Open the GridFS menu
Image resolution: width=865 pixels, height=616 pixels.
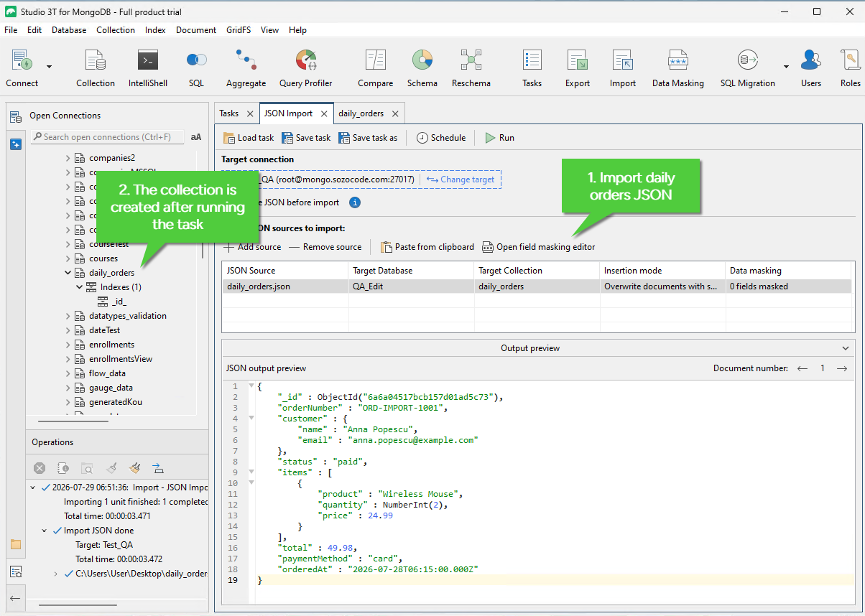click(239, 30)
